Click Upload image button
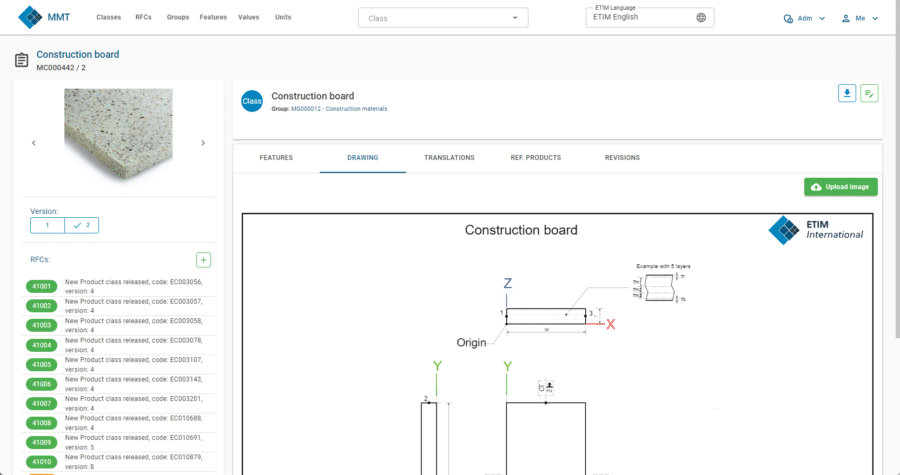 pos(840,187)
